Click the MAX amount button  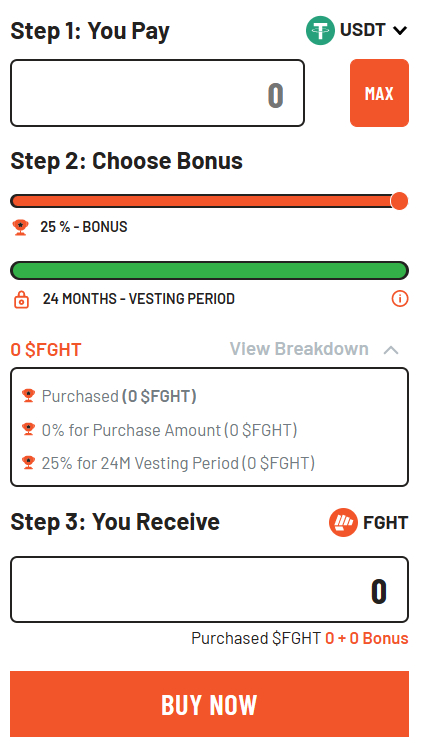[379, 93]
